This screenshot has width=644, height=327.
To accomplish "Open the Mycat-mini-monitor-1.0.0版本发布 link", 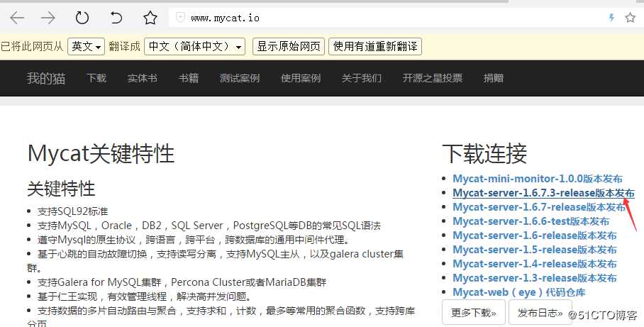I will coord(538,179).
